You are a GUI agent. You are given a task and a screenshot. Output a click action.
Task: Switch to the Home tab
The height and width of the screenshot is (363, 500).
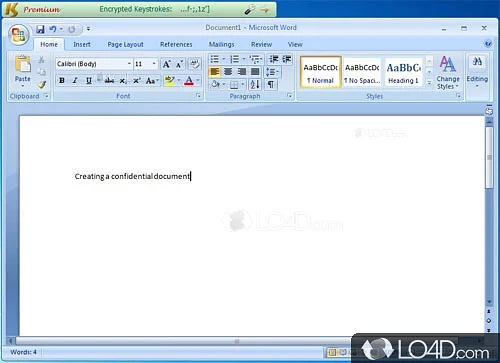[49, 44]
